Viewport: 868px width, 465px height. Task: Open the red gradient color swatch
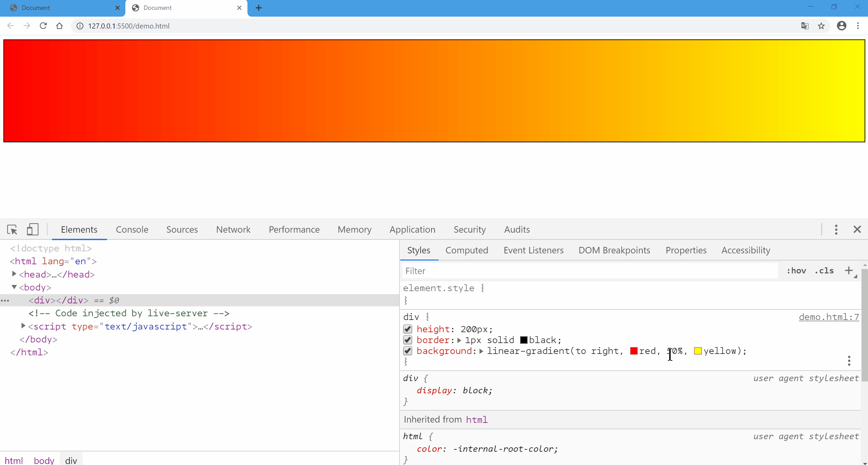pos(634,351)
